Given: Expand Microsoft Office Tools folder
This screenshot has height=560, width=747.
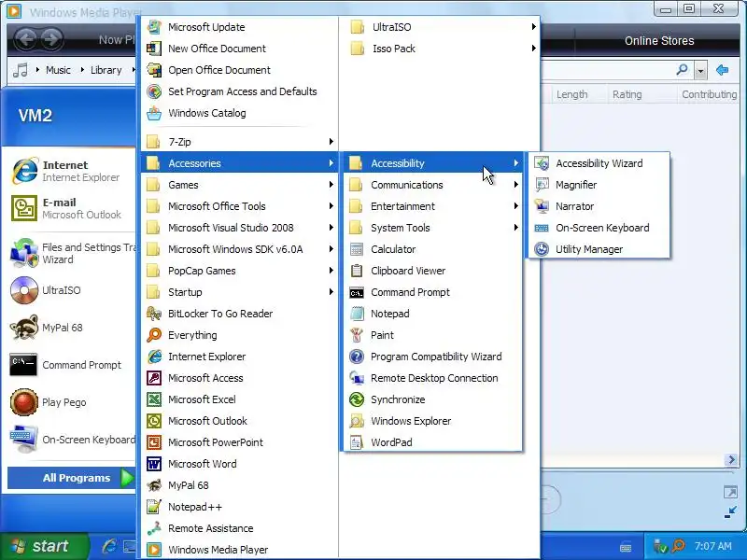Looking at the screenshot, I should 240,206.
